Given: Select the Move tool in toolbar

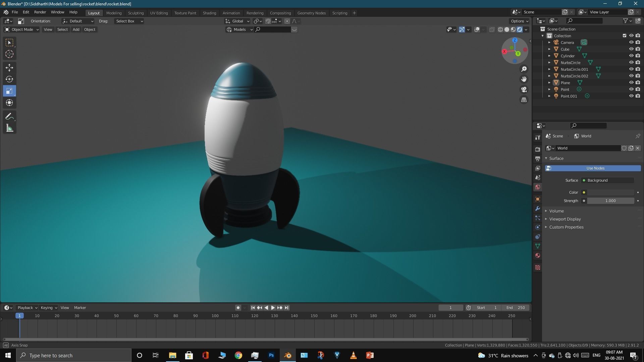Looking at the screenshot, I should (9, 68).
